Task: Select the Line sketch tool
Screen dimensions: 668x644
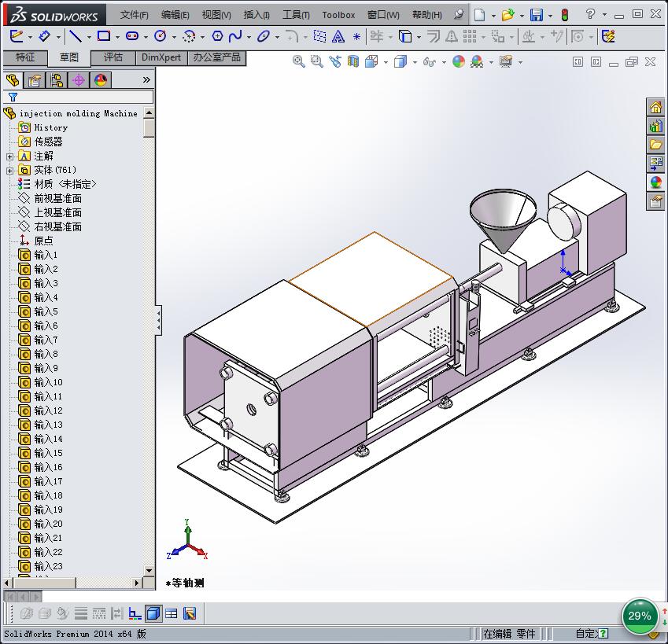Action: click(75, 36)
